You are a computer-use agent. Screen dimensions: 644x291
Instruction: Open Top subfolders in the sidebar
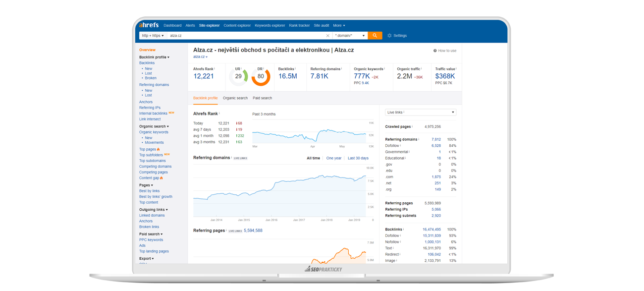pos(151,155)
